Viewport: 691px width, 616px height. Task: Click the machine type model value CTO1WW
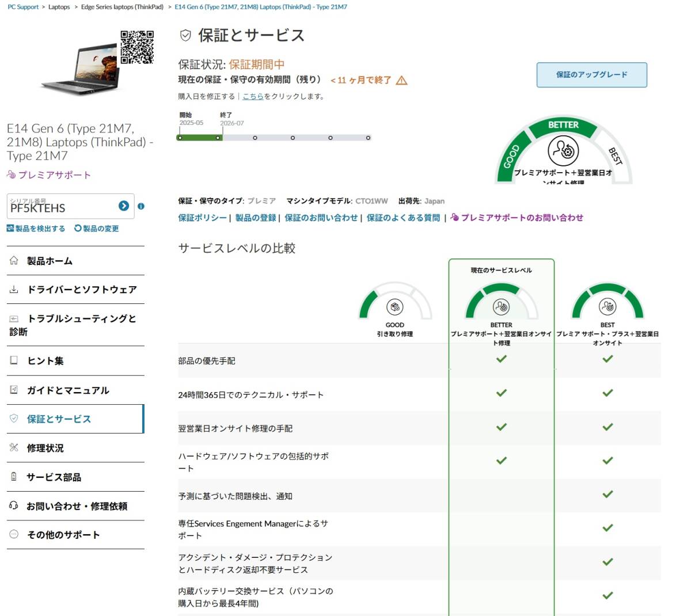pos(371,201)
